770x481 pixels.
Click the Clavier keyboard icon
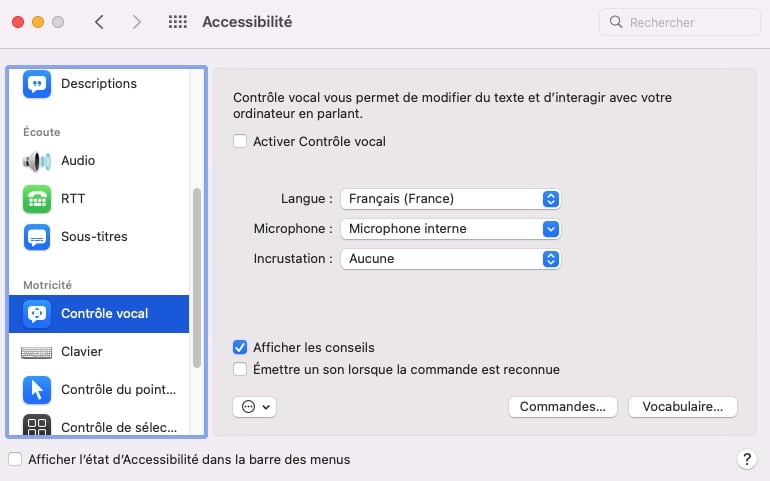[37, 352]
